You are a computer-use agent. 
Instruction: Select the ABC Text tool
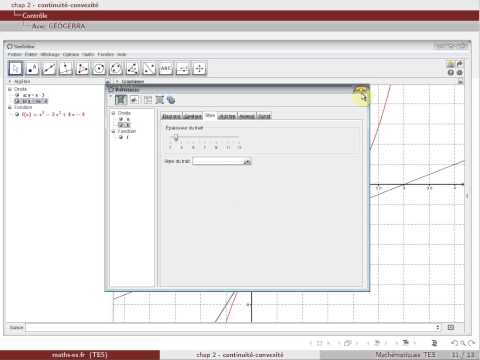click(166, 69)
